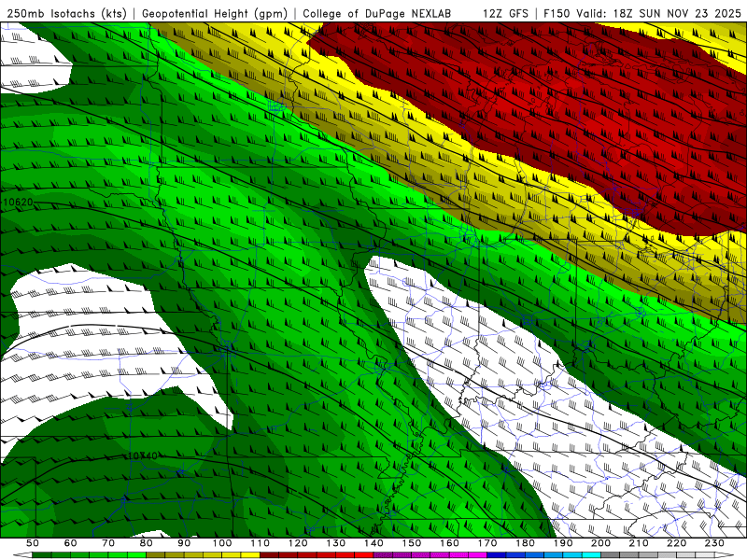Select the '160' legend value
Viewport: 747px width, 560px height.
tap(449, 543)
